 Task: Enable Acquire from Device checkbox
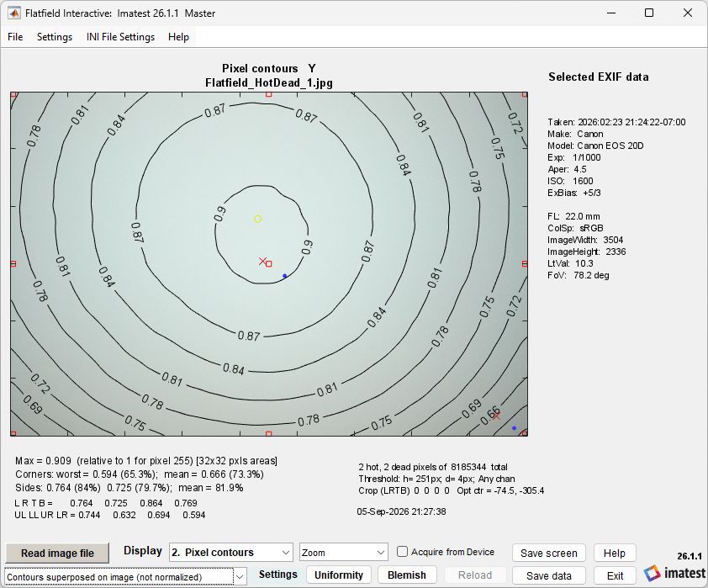click(402, 552)
